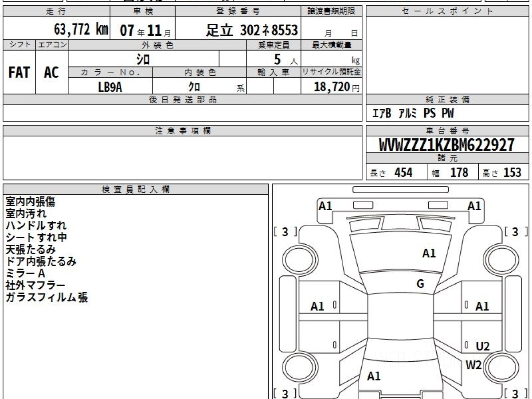Select inspector note 社外マフラー

pos(35,286)
